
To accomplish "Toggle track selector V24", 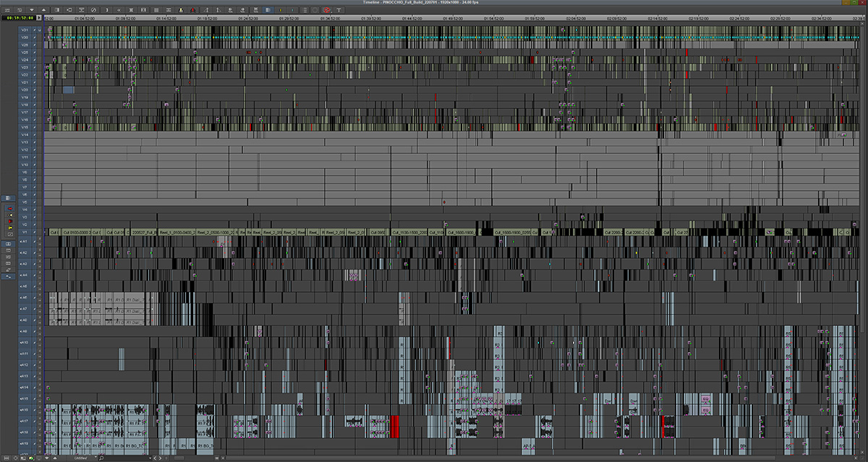I will coord(25,60).
